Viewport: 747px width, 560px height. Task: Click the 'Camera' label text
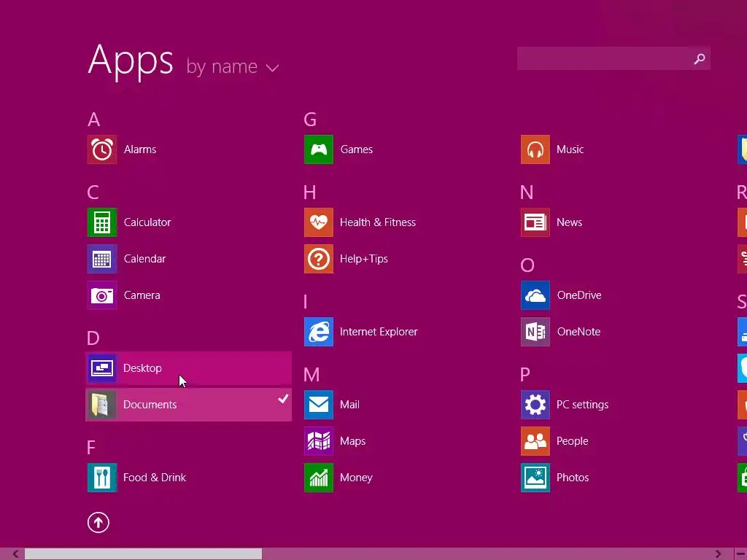(x=142, y=295)
